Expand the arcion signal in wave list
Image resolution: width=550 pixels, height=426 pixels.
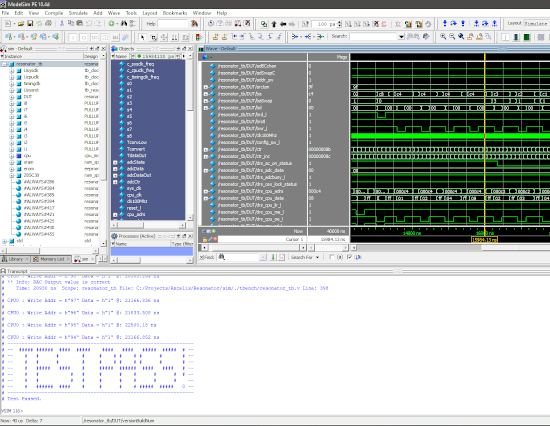click(x=206, y=87)
